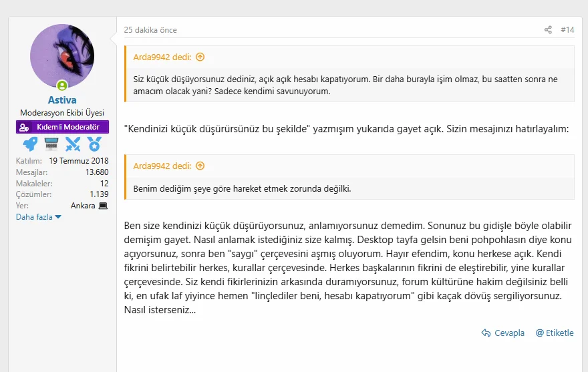Jump to second quoted Arda9942 post arrow
Viewport: 588px width, 372px height.
200,166
